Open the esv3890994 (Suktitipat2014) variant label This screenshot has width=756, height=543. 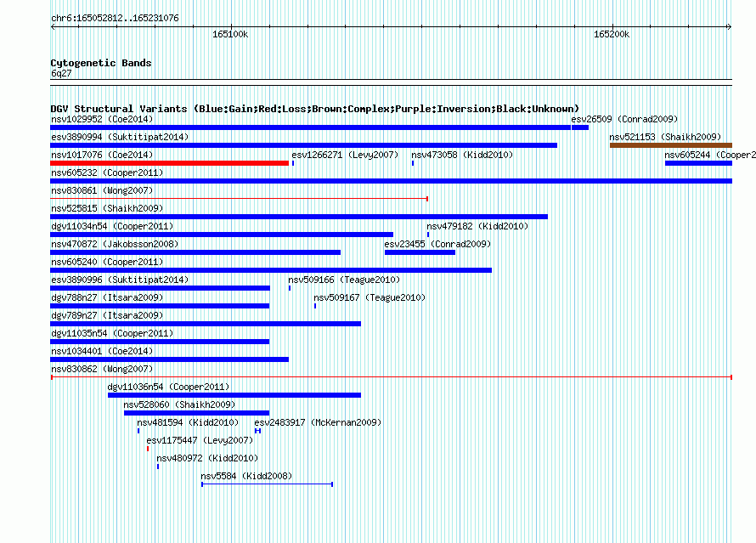pos(120,137)
